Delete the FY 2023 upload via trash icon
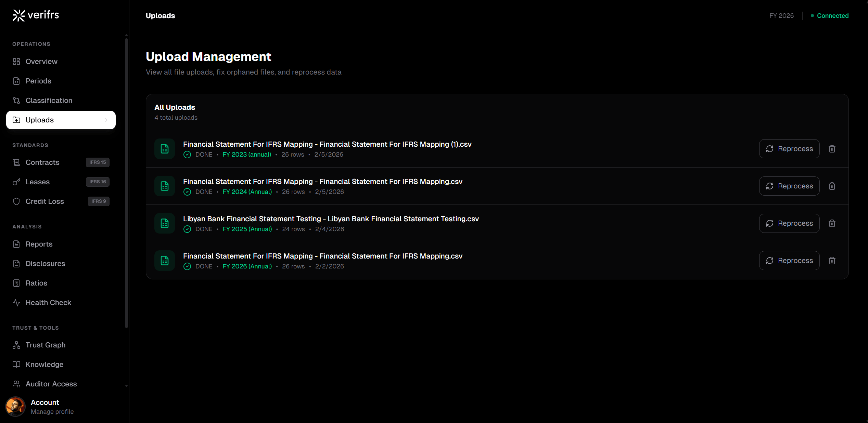The image size is (868, 423). [832, 149]
